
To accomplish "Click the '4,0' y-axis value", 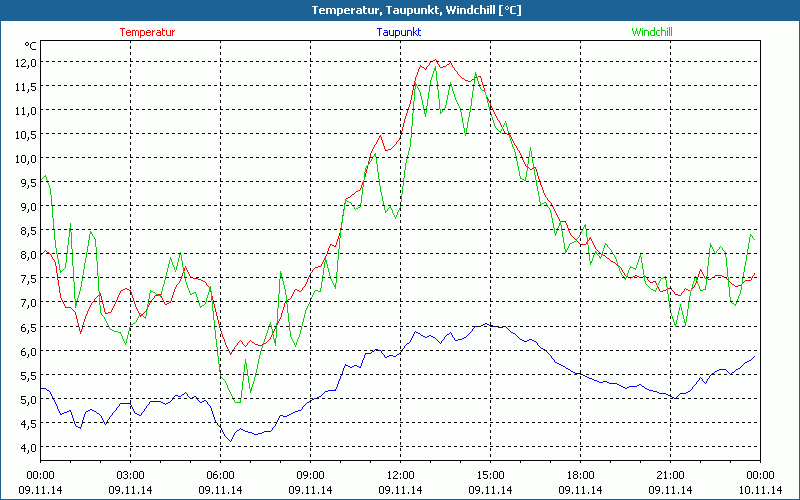I will point(30,447).
